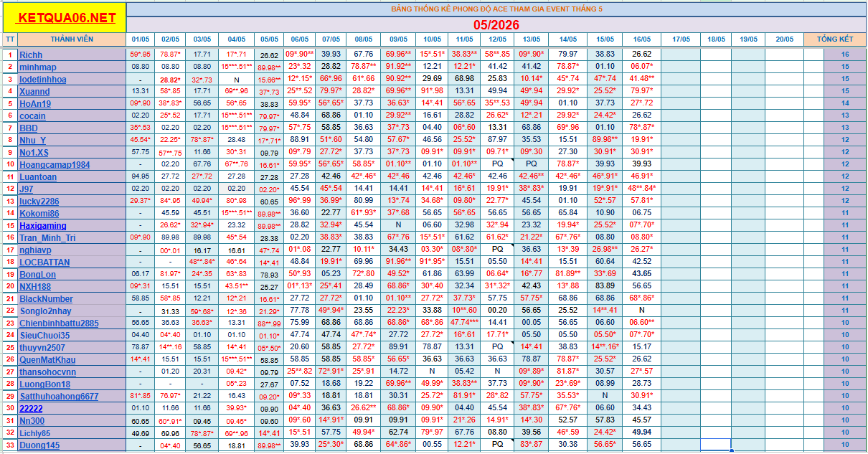Click thansohocvnn's 07/05 cell 72*.91*

click(x=331, y=372)
